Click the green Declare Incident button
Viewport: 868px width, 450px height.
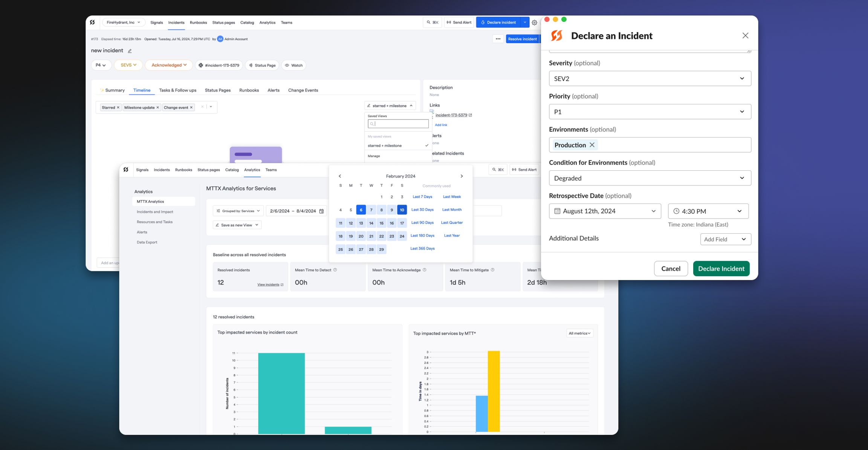click(721, 268)
